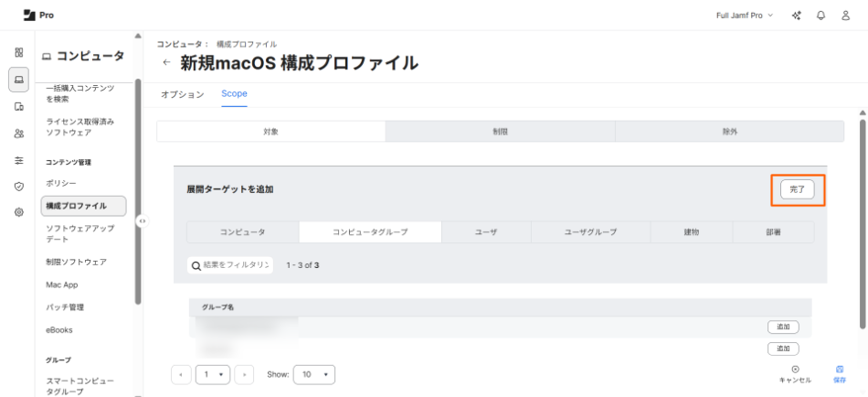Open the page number dropdown
Viewport: 868px width, 397px height.
(212, 374)
